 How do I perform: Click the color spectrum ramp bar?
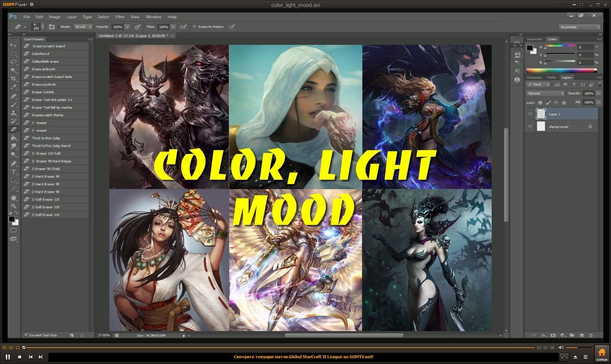(561, 71)
